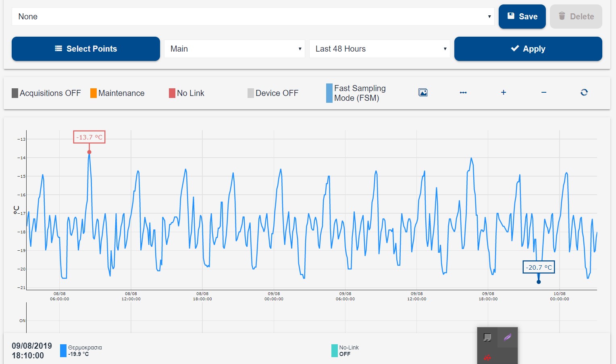The width and height of the screenshot is (616, 364).
Task: Toggle the Acquisitions OFF legend item
Action: 46,93
